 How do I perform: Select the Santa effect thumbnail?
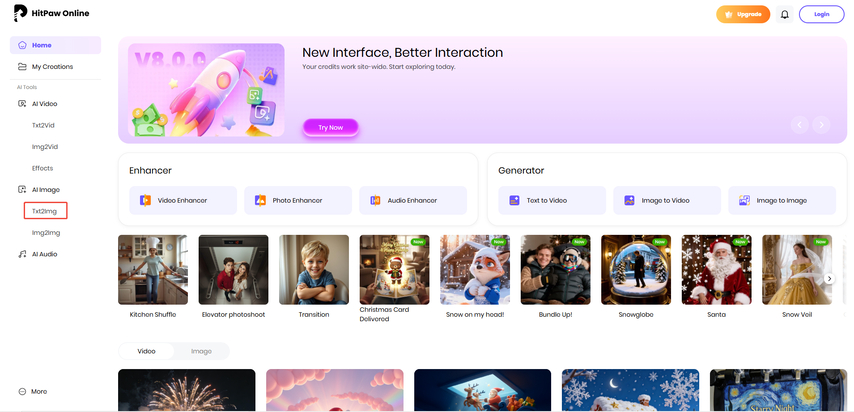pyautogui.click(x=716, y=270)
